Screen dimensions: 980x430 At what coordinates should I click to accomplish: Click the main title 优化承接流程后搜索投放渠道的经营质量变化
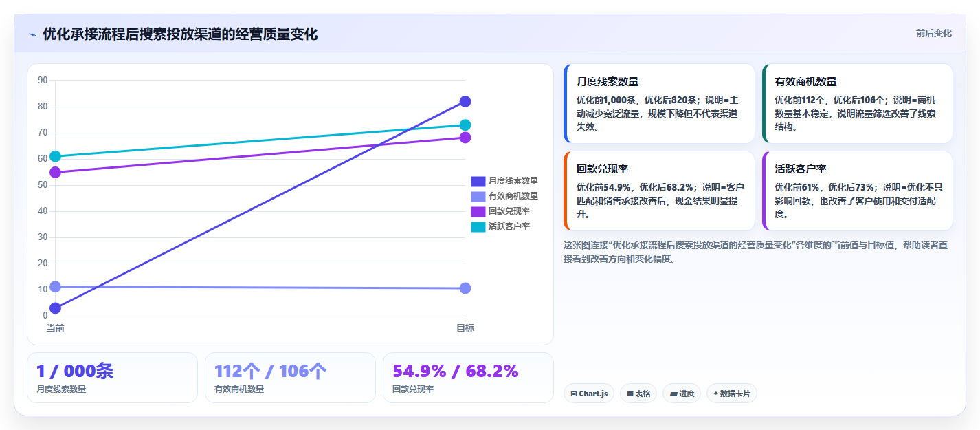click(180, 34)
